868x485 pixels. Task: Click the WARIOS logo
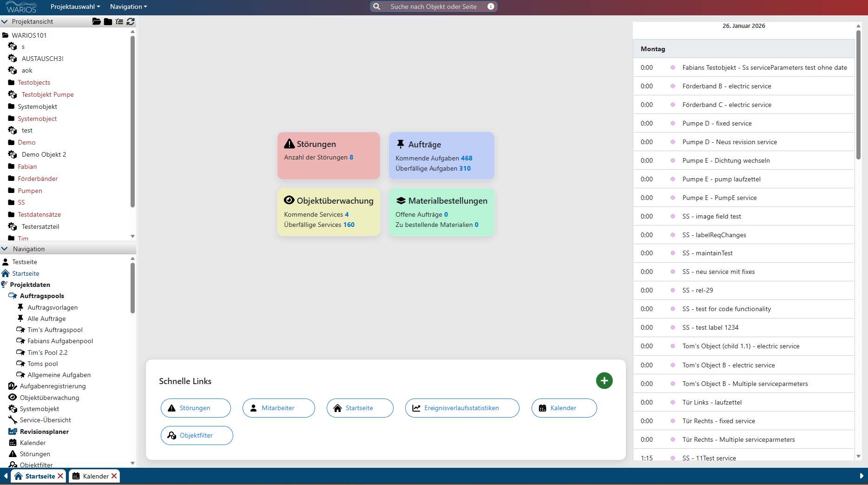point(21,7)
